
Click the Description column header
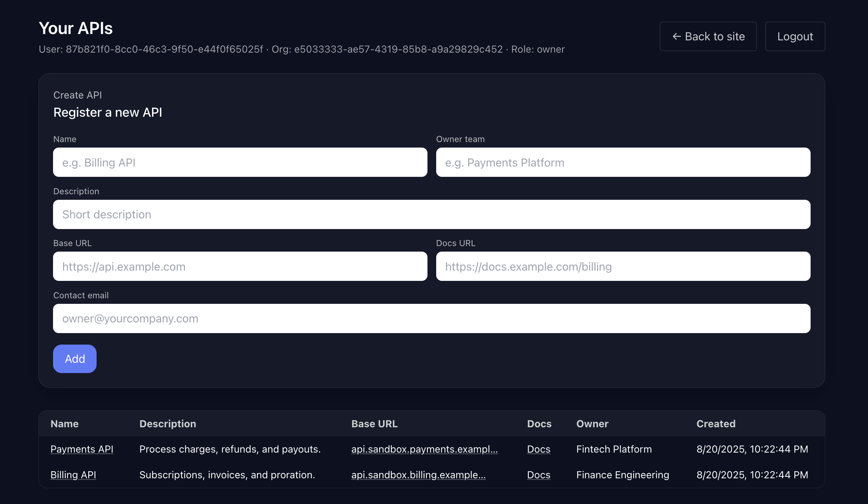coord(168,424)
